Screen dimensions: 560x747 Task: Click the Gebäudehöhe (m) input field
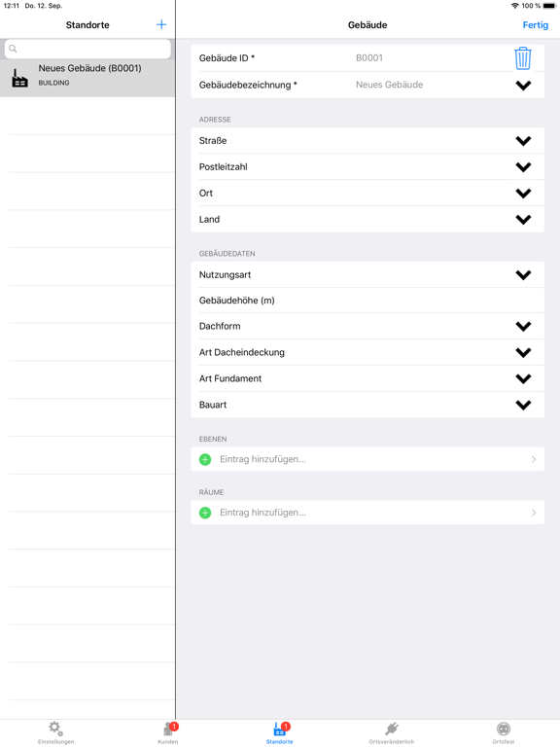pyautogui.click(x=367, y=301)
